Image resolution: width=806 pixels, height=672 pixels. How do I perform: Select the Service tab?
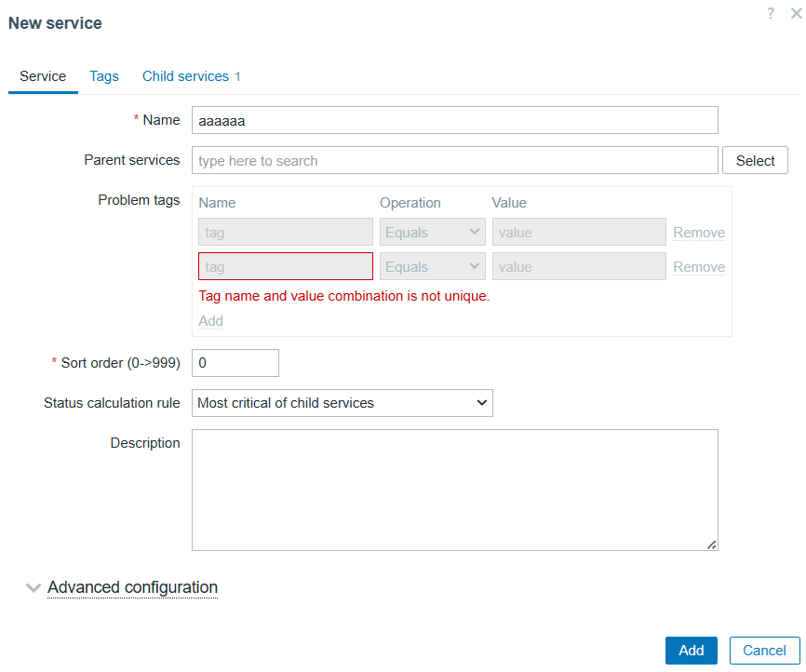pyautogui.click(x=43, y=76)
